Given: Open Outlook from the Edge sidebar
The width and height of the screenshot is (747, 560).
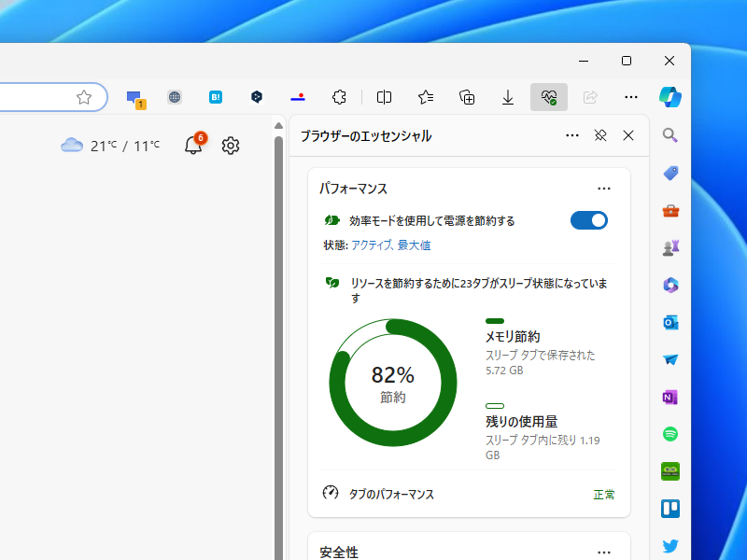Looking at the screenshot, I should pyautogui.click(x=669, y=322).
